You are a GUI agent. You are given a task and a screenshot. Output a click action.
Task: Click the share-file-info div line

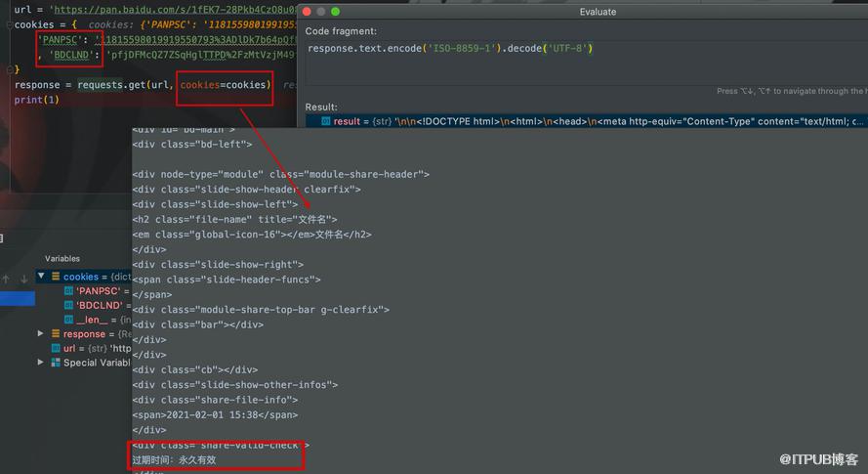tap(215, 400)
